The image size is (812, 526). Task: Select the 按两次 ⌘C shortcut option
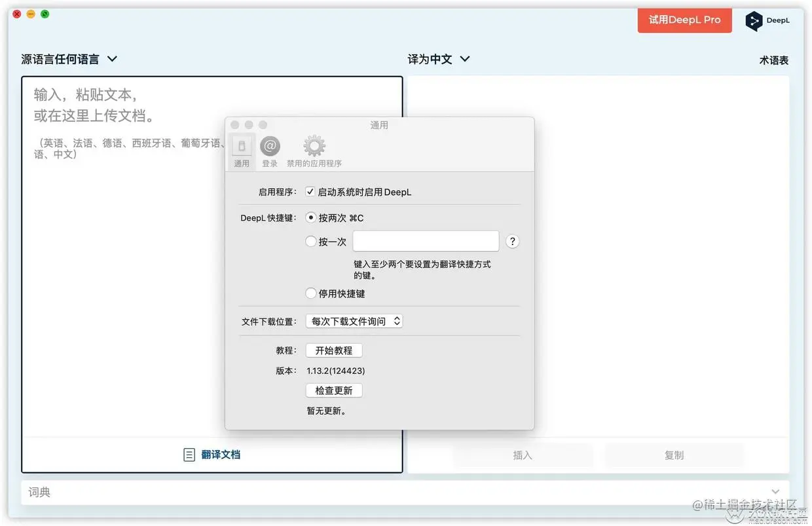(x=311, y=217)
